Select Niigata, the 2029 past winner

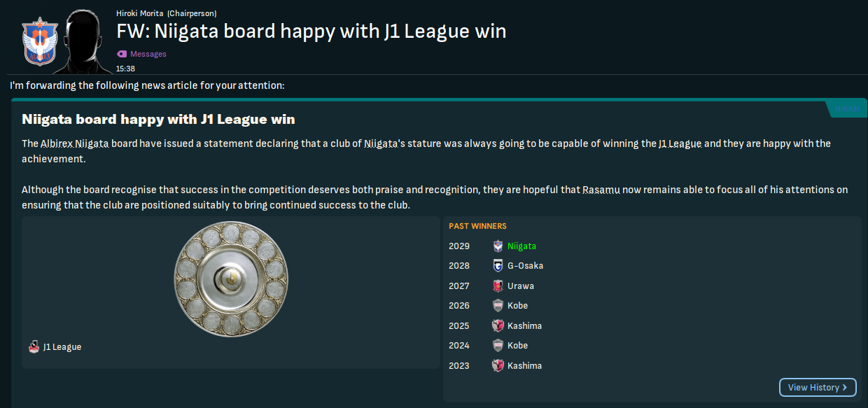521,246
